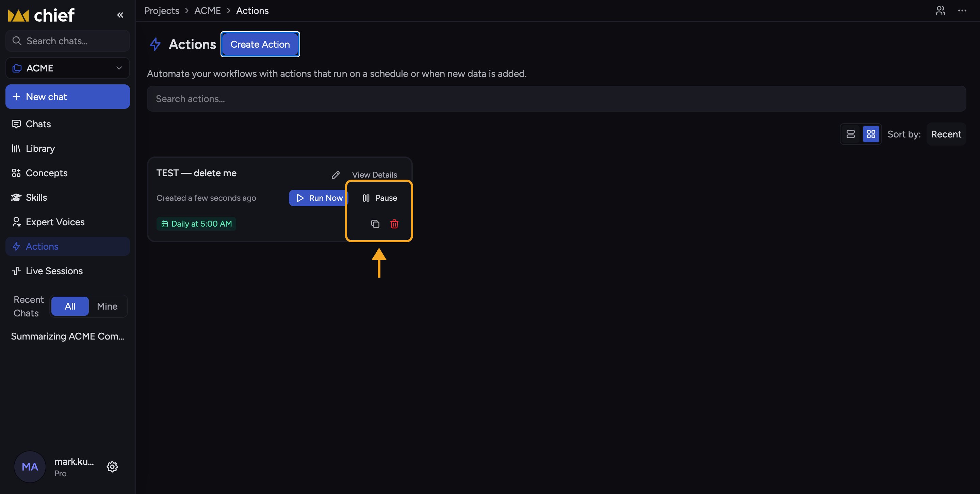Image resolution: width=980 pixels, height=494 pixels.
Task: Click the Actions lightning bolt header icon
Action: (x=155, y=45)
